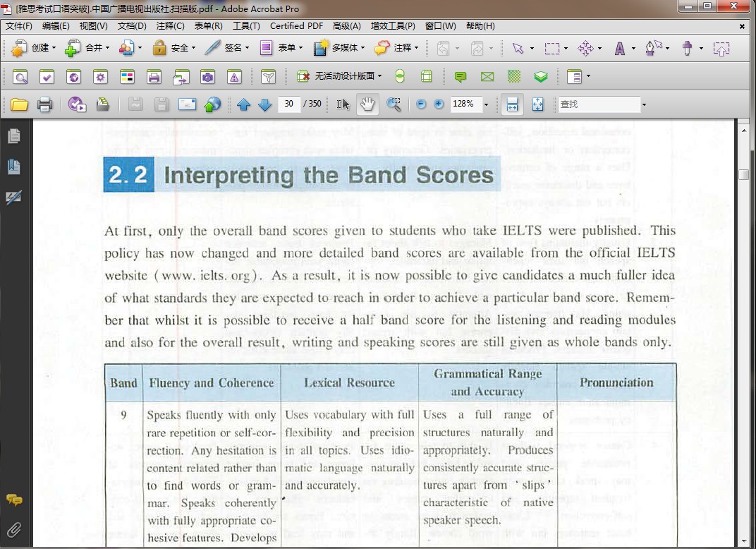Open the Attachments paperclip panel
The image size is (756, 549).
point(13,531)
